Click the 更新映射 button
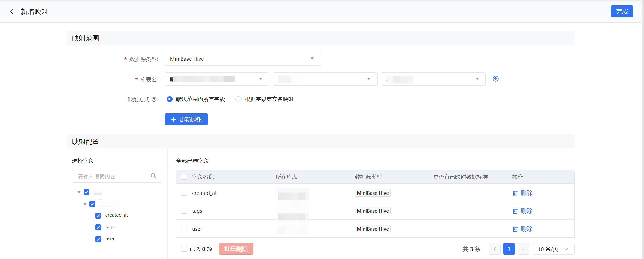 pyautogui.click(x=186, y=119)
